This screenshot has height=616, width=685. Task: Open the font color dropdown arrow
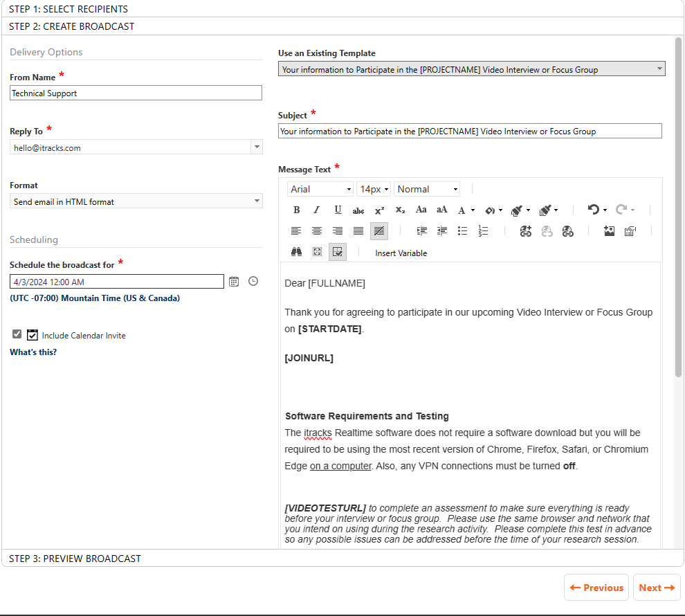coord(473,210)
